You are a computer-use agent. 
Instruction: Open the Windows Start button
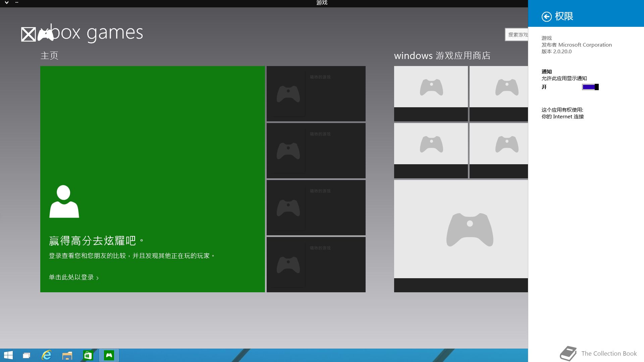8,355
